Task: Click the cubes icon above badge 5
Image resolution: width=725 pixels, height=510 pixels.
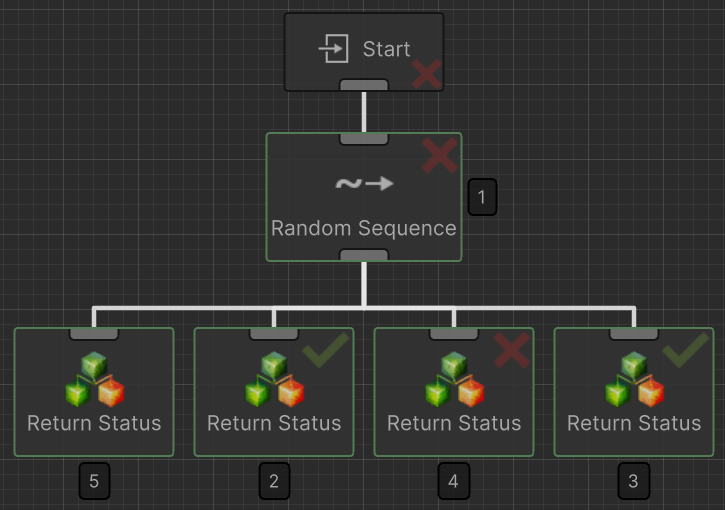Action: pos(94,380)
